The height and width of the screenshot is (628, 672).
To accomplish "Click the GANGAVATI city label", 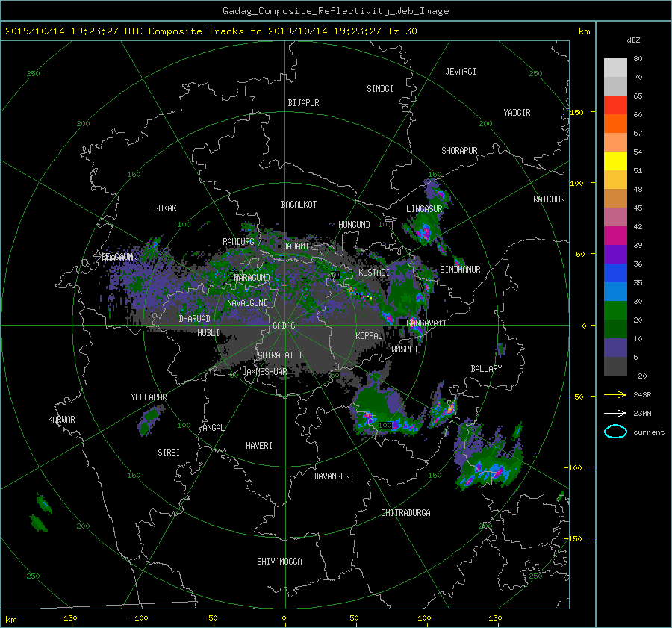I will click(x=426, y=323).
